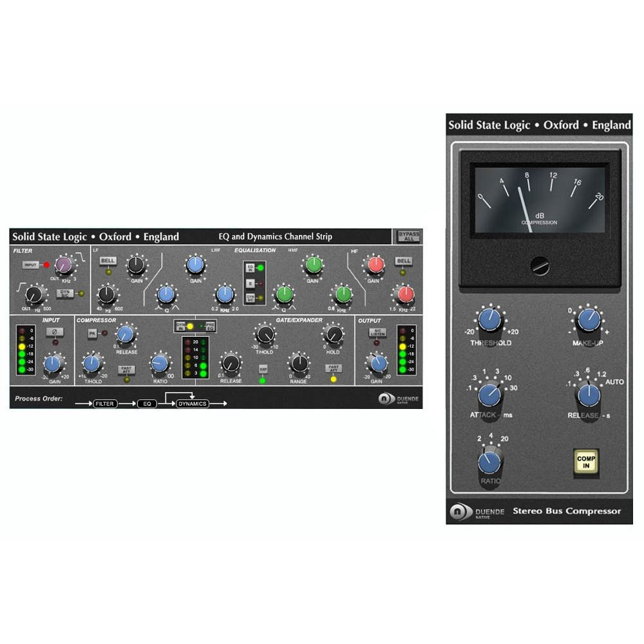
Task: Toggle the COMP IN button
Action: [586, 462]
